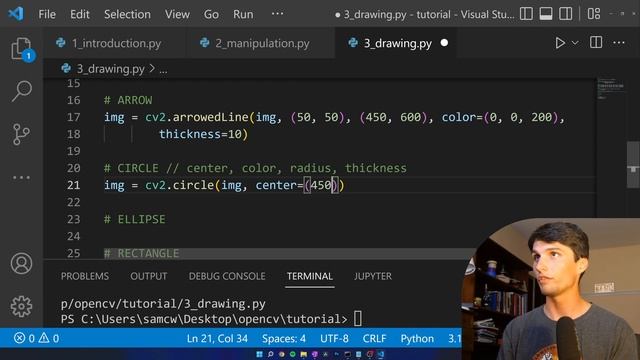Screen dimensions: 640x360
Task: Click the vertical scrollbar thumb in editor
Action: pos(633,164)
